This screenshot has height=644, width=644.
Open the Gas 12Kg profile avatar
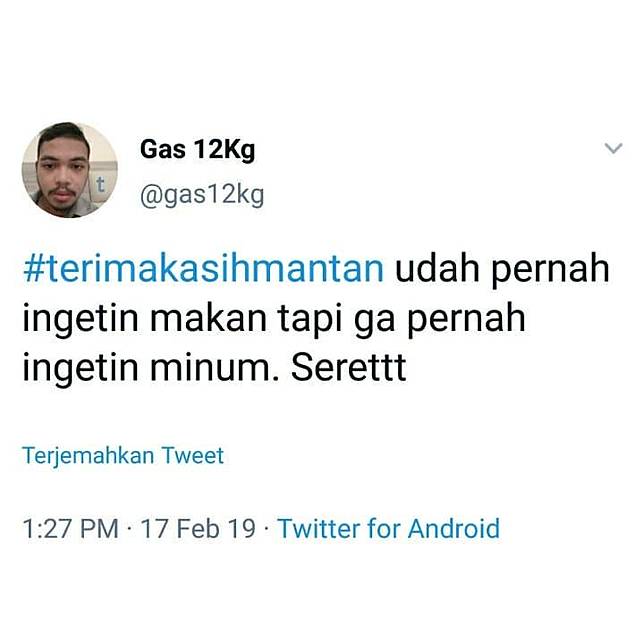coord(70,170)
